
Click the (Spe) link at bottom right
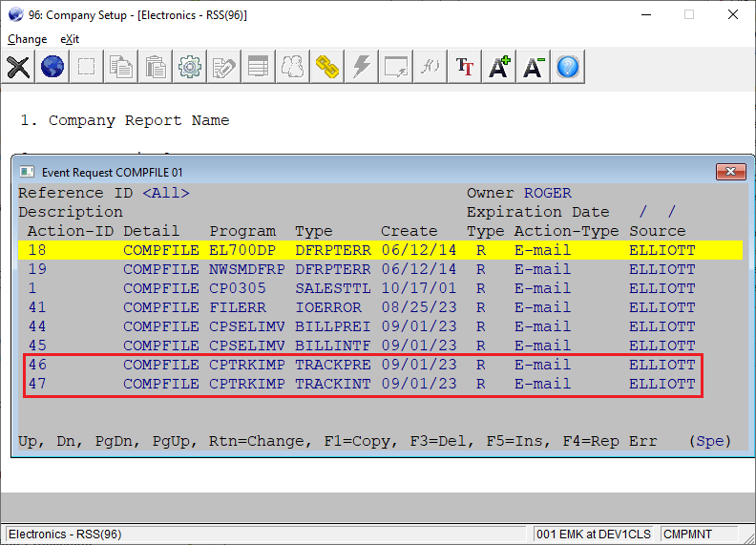coord(710,441)
